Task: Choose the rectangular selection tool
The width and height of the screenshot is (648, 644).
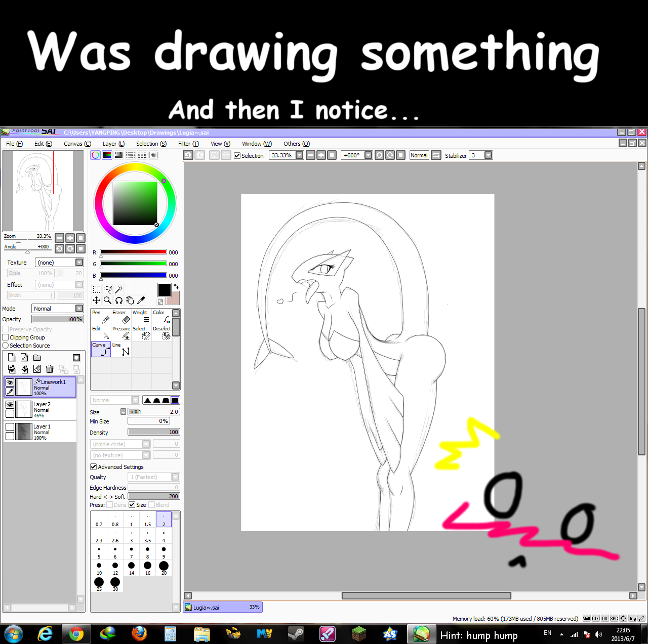Action: pos(96,289)
